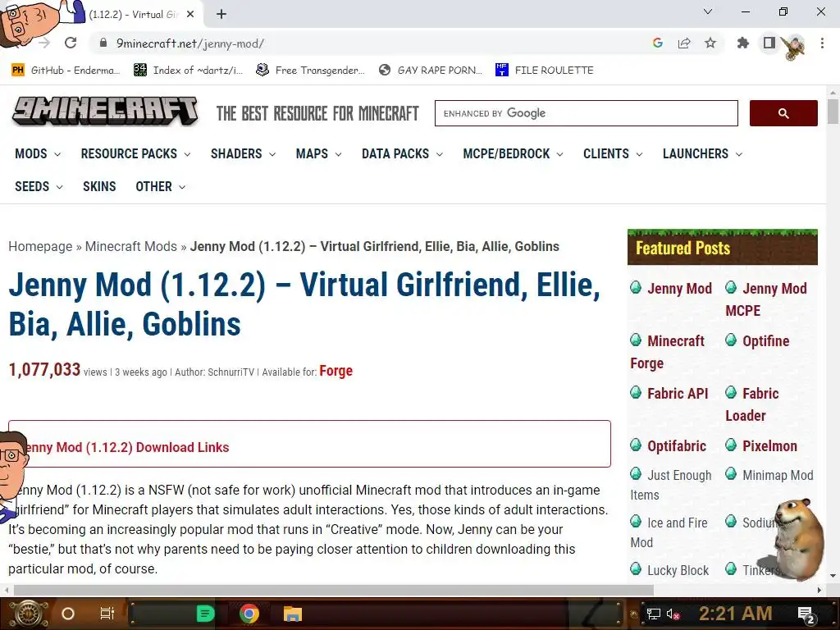The width and height of the screenshot is (840, 630).
Task: Close the Jenny Mod browser tab
Action: tap(190, 15)
